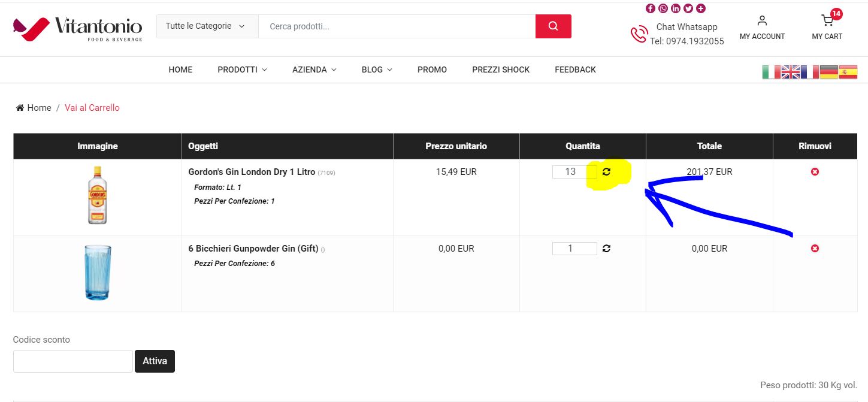Click the red search magnifier button
This screenshot has width=868, height=402.
click(x=553, y=26)
